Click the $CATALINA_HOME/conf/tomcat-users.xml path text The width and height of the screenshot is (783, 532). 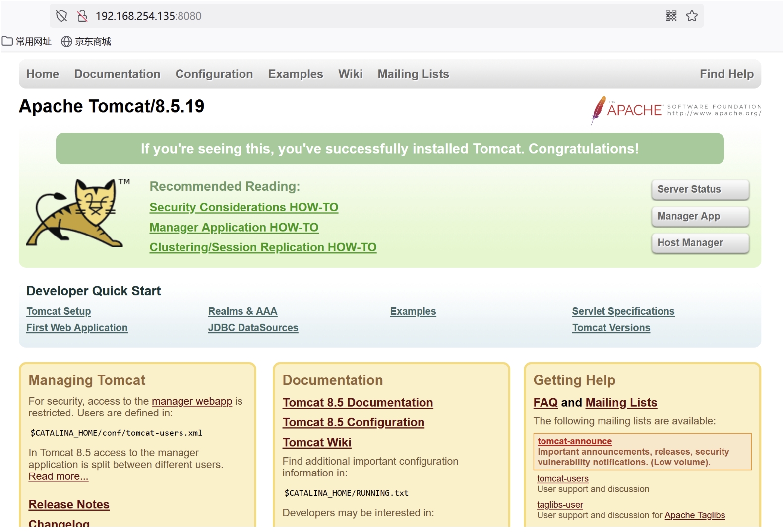tap(117, 433)
